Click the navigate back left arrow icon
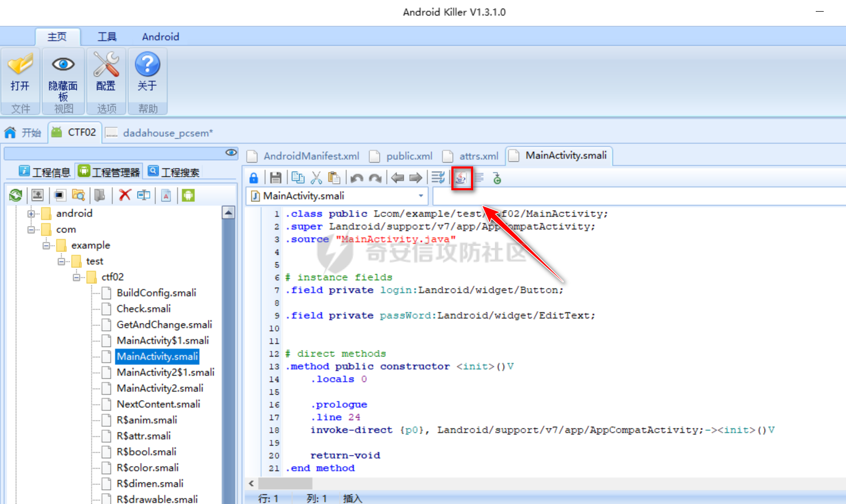Image resolution: width=846 pixels, height=504 pixels. click(x=398, y=178)
